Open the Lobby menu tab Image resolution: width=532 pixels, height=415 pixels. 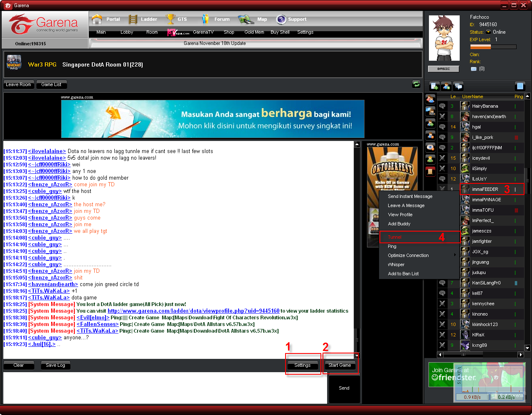[127, 32]
